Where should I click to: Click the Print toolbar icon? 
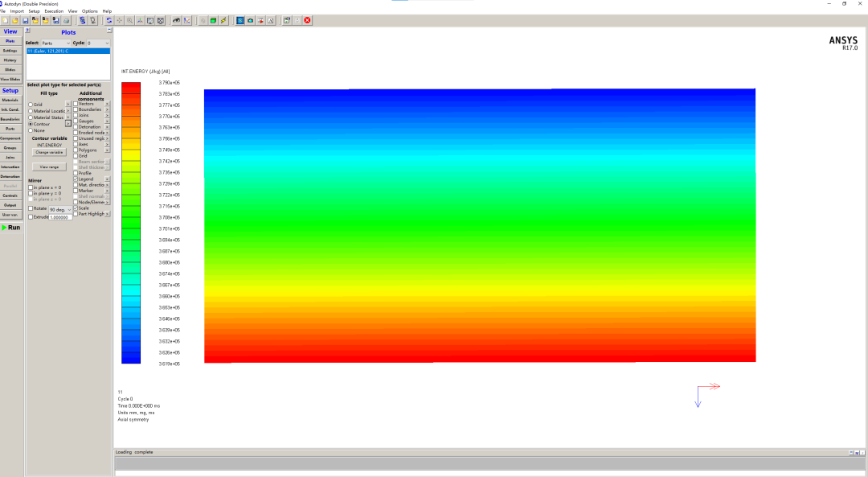[67, 20]
